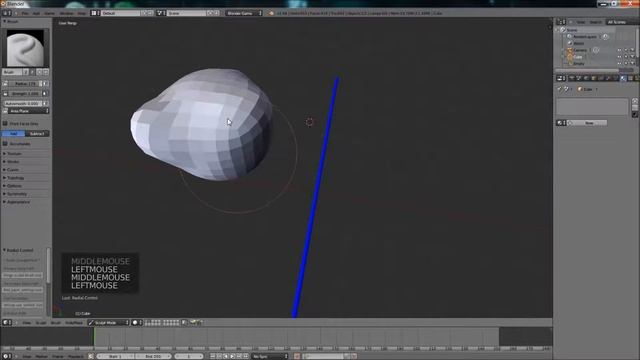
Task: Open the Add menu in the top header
Action: tap(36, 13)
